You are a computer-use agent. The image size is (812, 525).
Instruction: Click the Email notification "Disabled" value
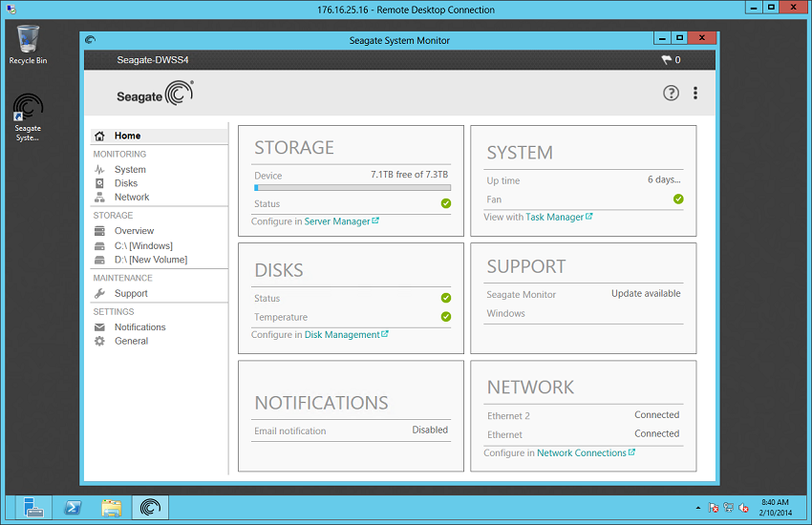[x=430, y=430]
